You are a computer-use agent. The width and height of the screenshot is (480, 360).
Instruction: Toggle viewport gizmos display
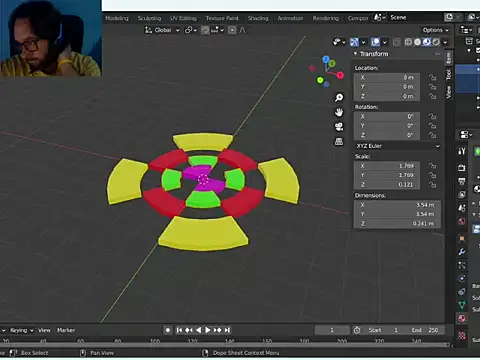coord(354,42)
